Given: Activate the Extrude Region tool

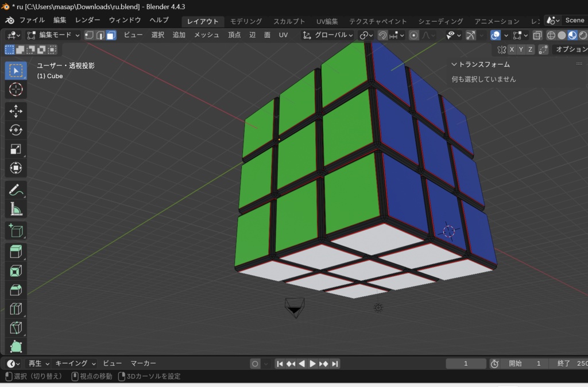Looking at the screenshot, I should pos(16,251).
